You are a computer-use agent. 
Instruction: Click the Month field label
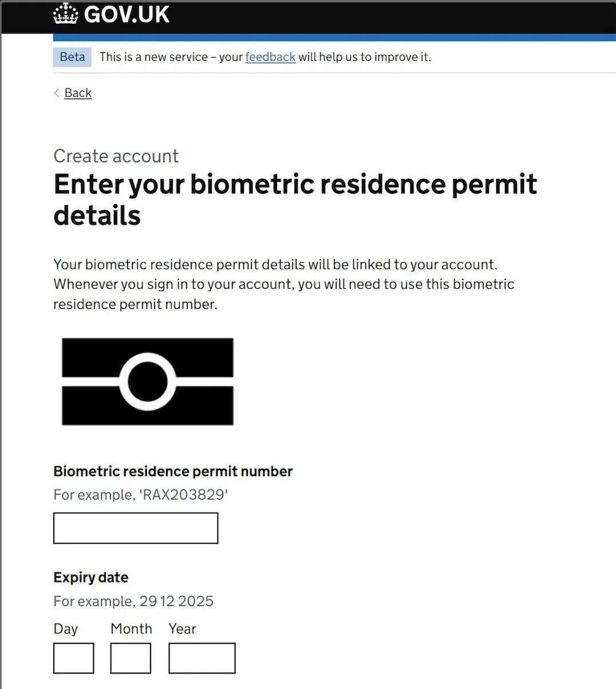pyautogui.click(x=131, y=629)
